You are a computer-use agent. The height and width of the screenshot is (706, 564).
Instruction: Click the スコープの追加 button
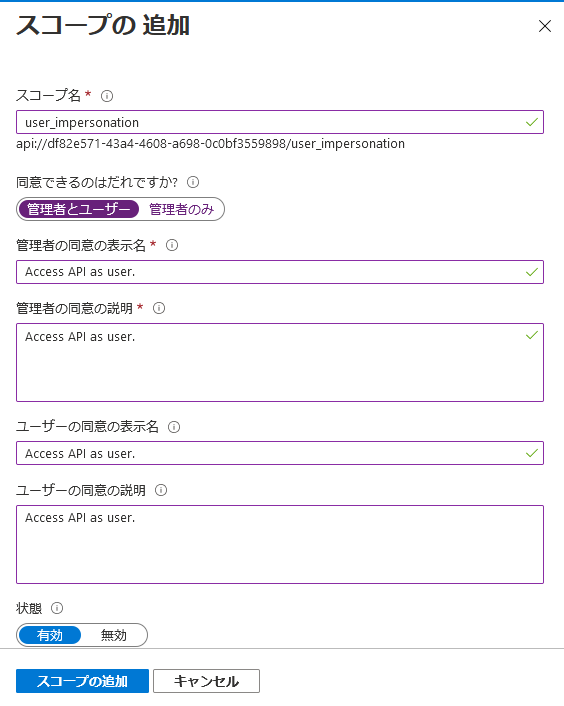82,681
